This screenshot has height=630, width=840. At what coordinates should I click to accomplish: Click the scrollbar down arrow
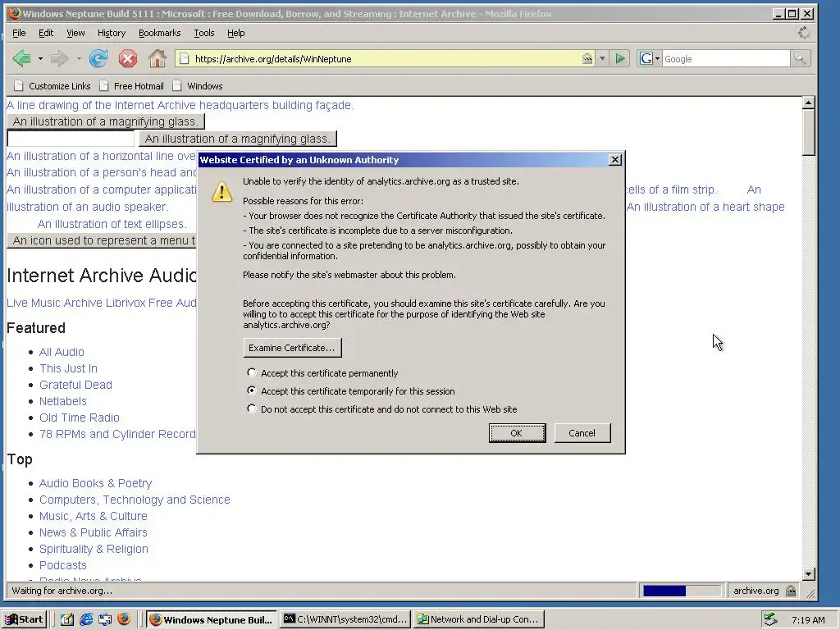click(809, 574)
